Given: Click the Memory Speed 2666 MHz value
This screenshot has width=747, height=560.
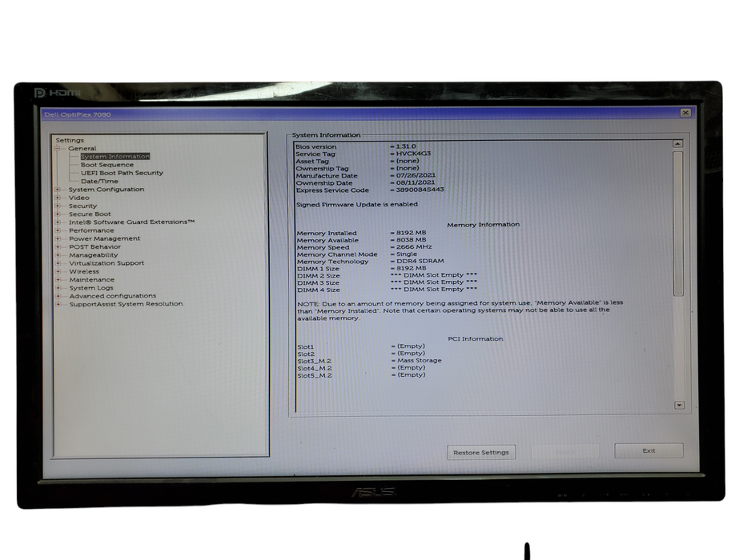Looking at the screenshot, I should pyautogui.click(x=413, y=247).
